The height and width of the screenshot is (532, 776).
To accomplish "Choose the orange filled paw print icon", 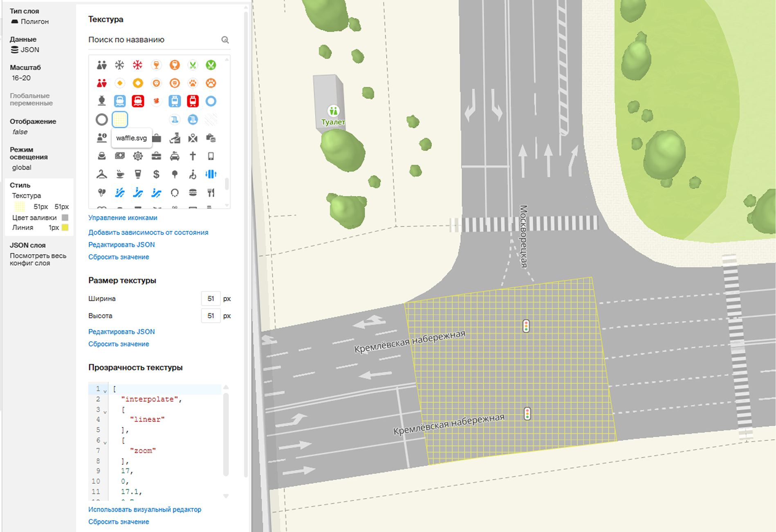I will (211, 83).
